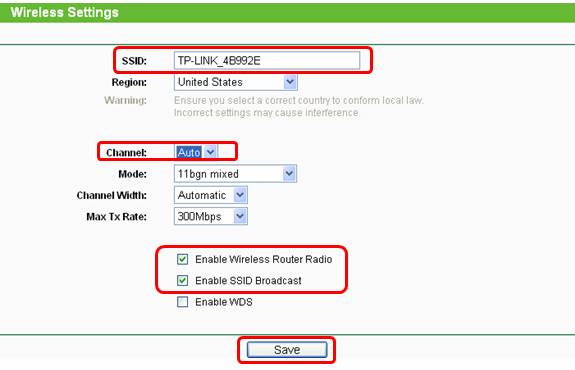Image resolution: width=575 pixels, height=370 pixels.
Task: Click the Channel Width label
Action: (x=111, y=195)
